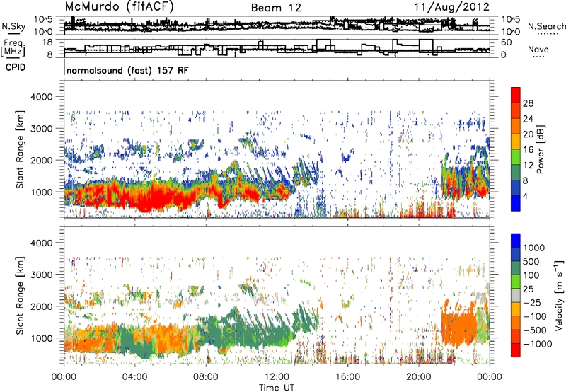The height and width of the screenshot is (392, 566).
Task: Click the 12:00 time axis tick label
Action: [x=277, y=377]
